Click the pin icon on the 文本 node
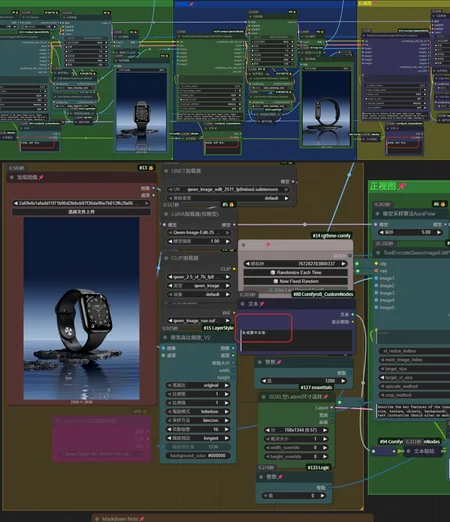The width and height of the screenshot is (450, 522). pyautogui.click(x=262, y=304)
